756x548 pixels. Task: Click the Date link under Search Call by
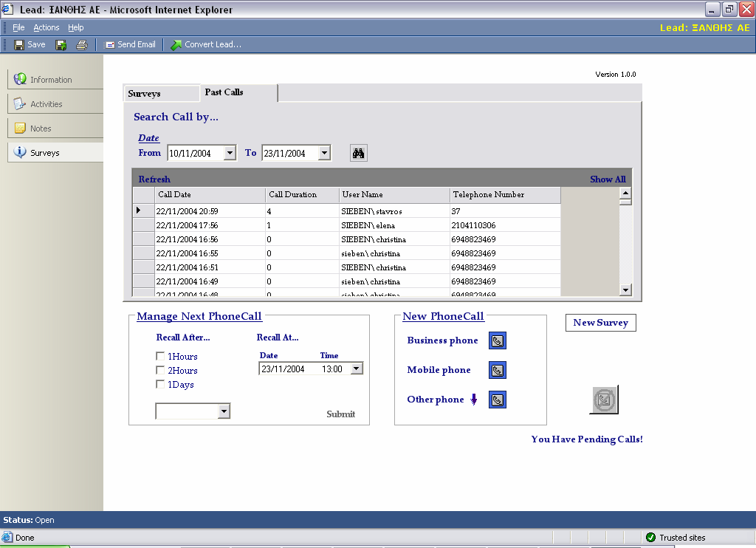[148, 138]
